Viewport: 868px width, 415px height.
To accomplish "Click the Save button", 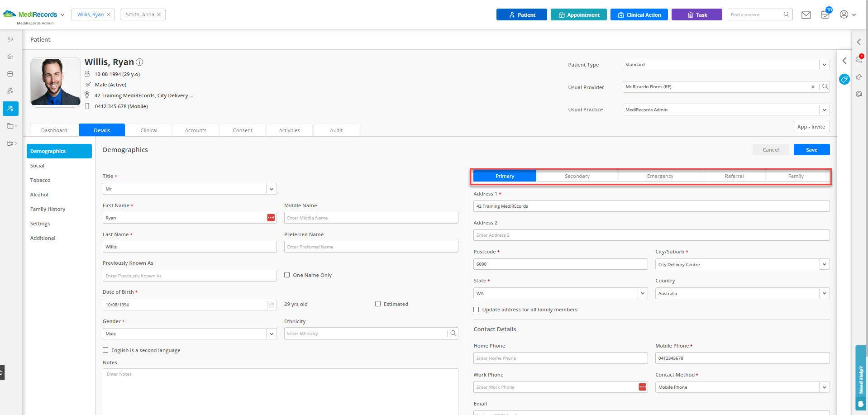I will tap(811, 150).
